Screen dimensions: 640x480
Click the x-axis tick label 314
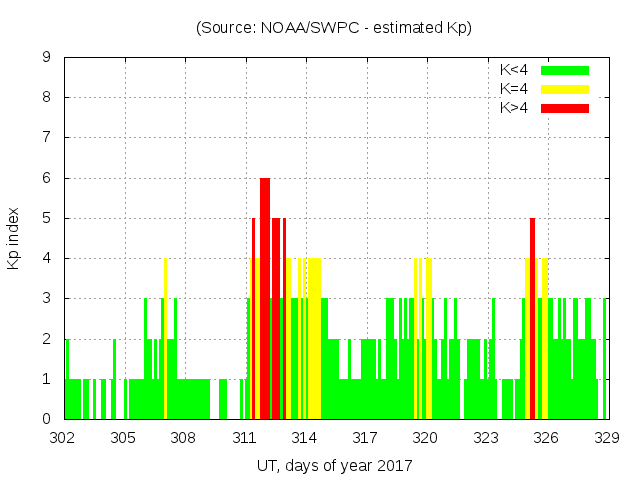tap(305, 437)
